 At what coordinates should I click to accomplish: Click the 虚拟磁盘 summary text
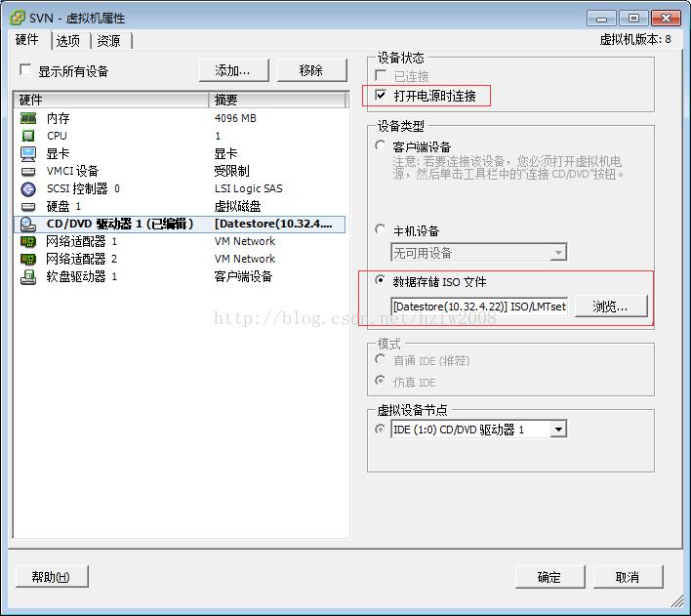click(x=237, y=206)
